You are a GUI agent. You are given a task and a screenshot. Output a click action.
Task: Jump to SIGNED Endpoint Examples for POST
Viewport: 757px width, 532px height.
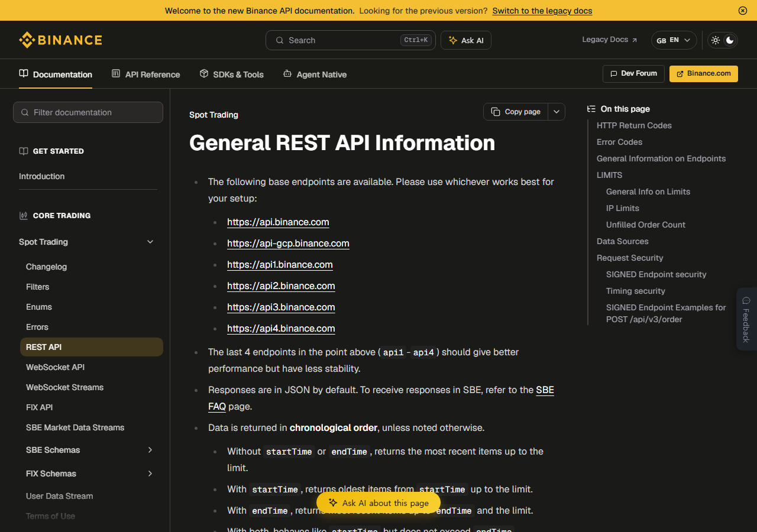tap(666, 313)
